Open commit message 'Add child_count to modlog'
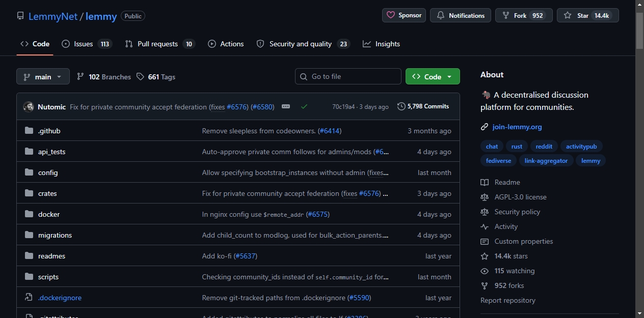Viewport: 644px width, 318px height. tap(295, 235)
